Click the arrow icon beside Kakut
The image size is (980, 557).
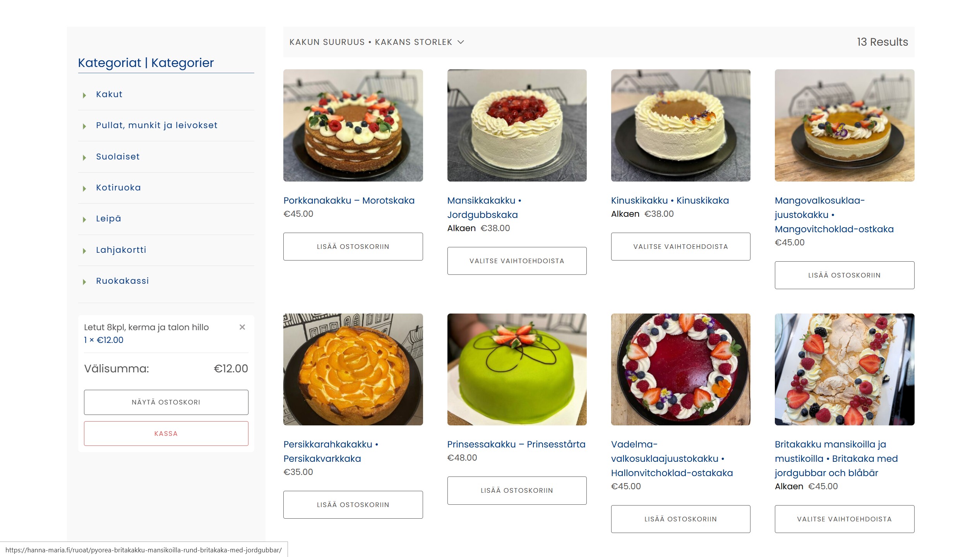coord(84,95)
